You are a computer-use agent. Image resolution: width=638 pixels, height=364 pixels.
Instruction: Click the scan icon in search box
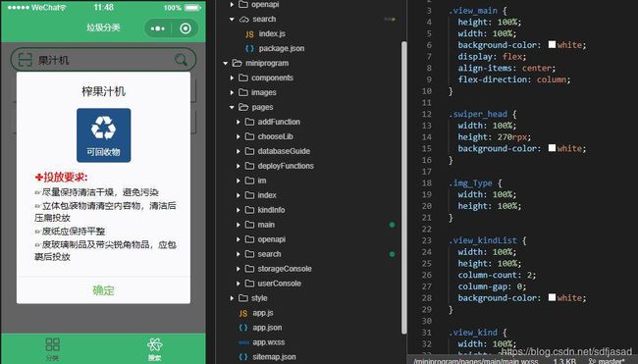(25, 60)
